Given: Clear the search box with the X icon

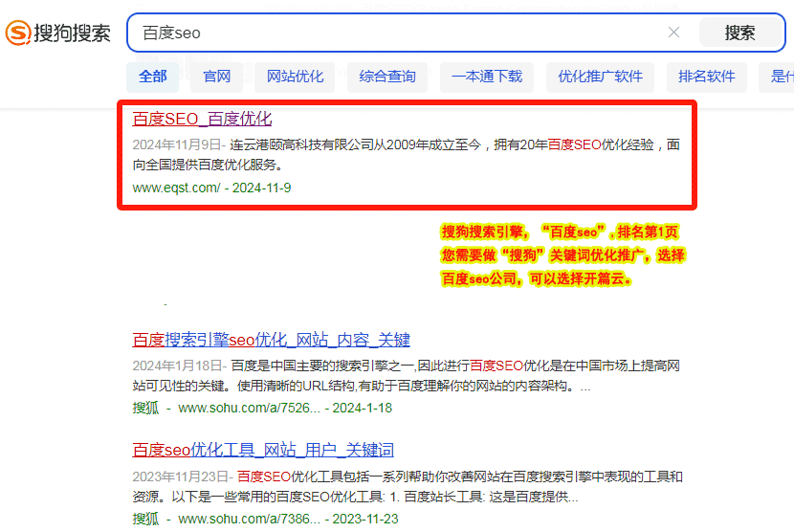Looking at the screenshot, I should point(673,33).
